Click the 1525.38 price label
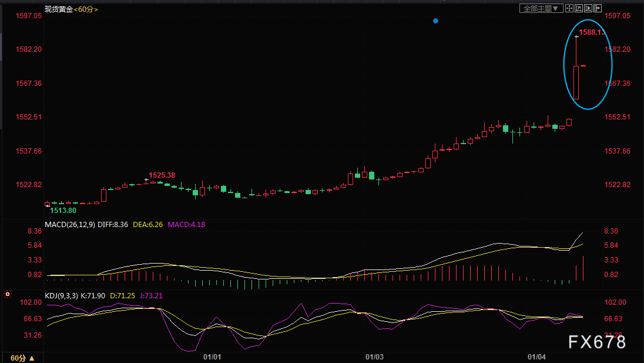The height and width of the screenshot is (363, 644). 162,175
